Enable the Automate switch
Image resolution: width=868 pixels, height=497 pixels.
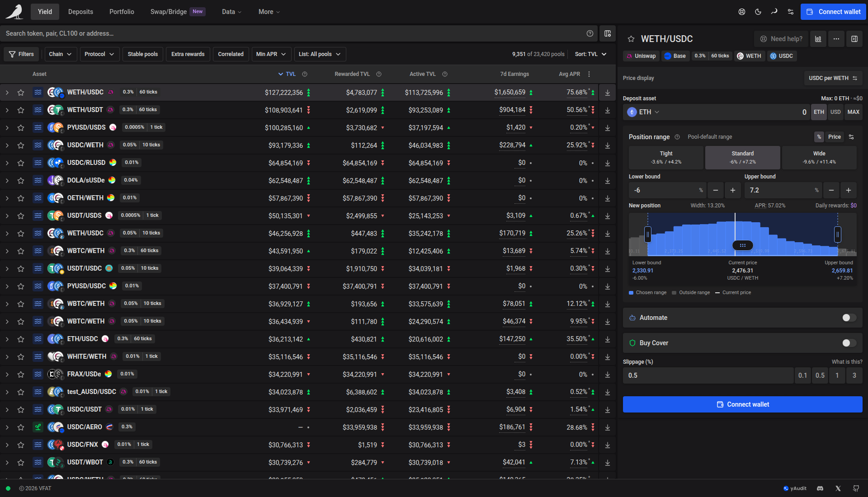point(849,318)
